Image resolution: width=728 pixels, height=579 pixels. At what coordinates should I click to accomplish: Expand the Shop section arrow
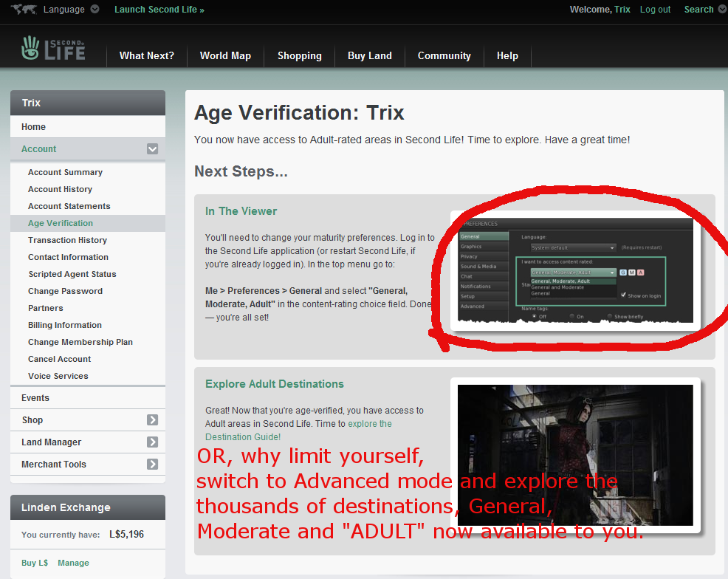point(152,419)
